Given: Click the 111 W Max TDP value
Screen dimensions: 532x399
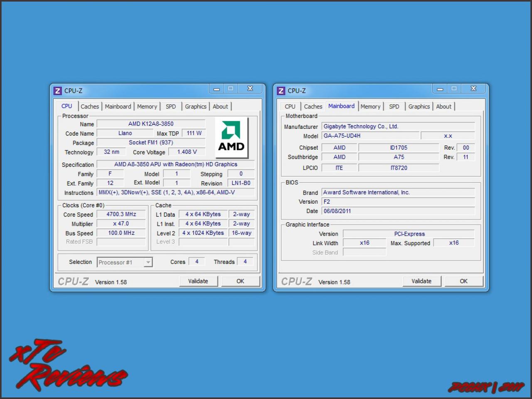Looking at the screenshot, I should pos(194,133).
